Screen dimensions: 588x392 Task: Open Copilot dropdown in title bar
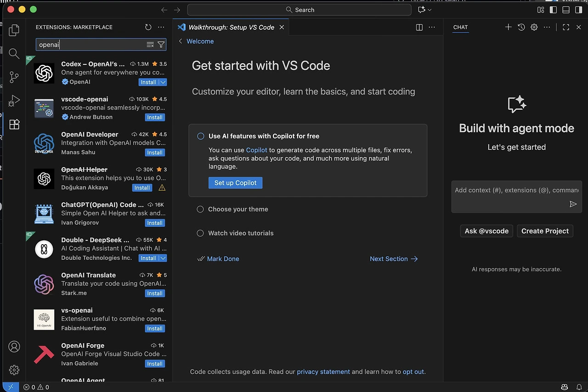(x=430, y=10)
